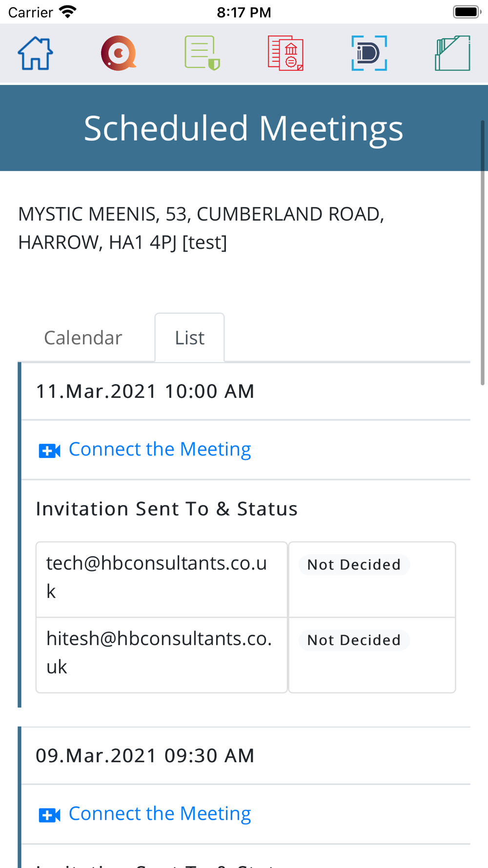Viewport: 488px width, 868px height.
Task: Click the vertical scrollbar on the right
Action: [x=483, y=254]
